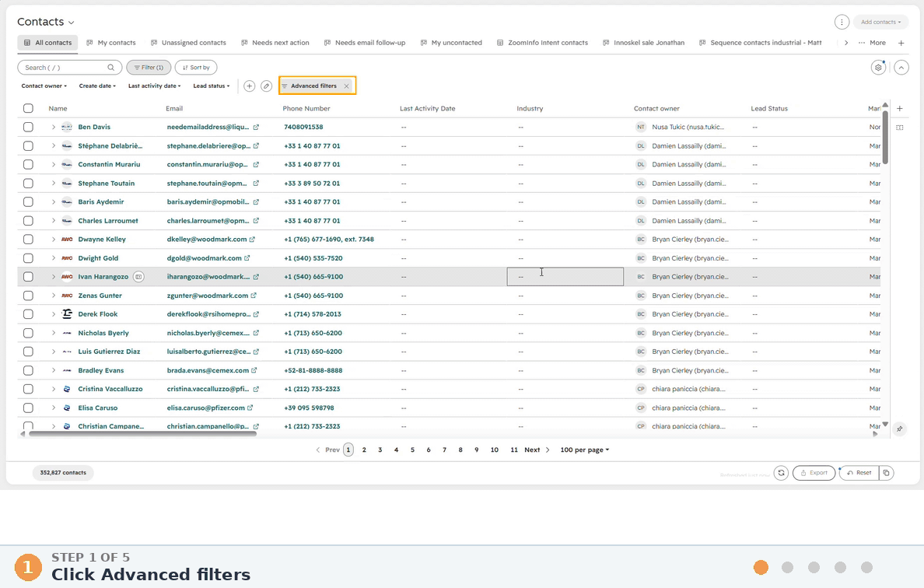Click the pencil edit filters icon
The image size is (924, 588).
coord(266,86)
